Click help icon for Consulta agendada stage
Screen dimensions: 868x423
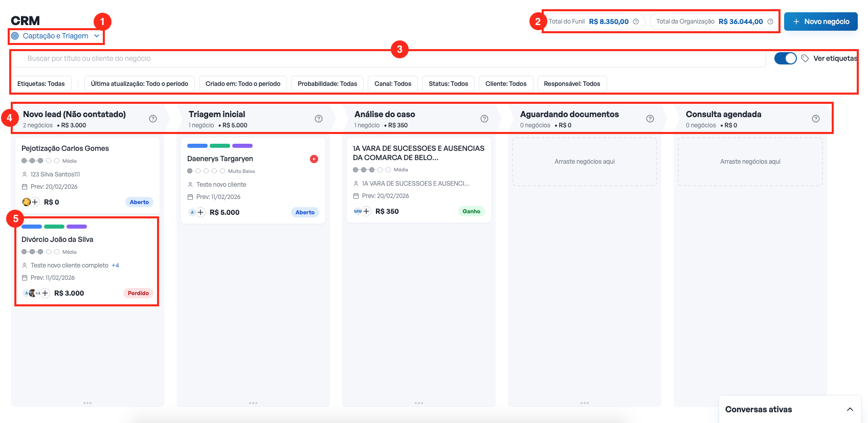816,119
